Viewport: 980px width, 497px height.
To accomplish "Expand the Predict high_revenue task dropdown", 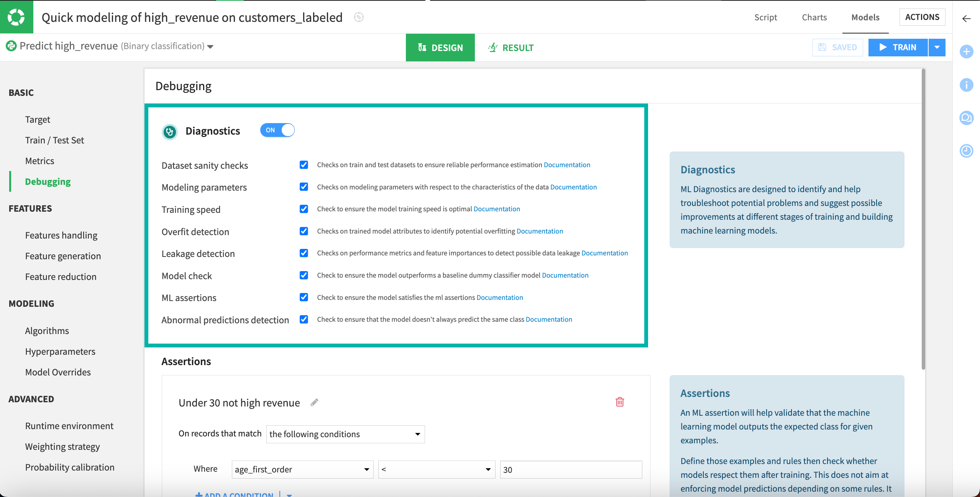I will click(x=211, y=46).
